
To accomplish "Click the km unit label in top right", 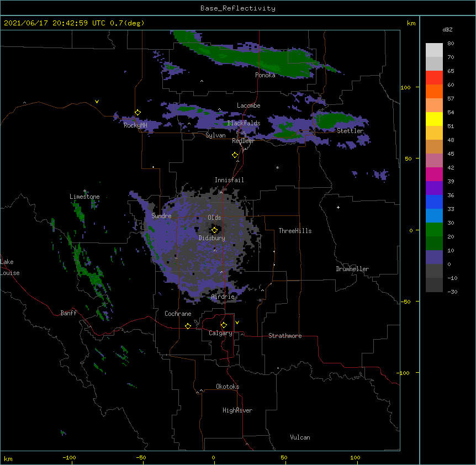I will pos(411,23).
